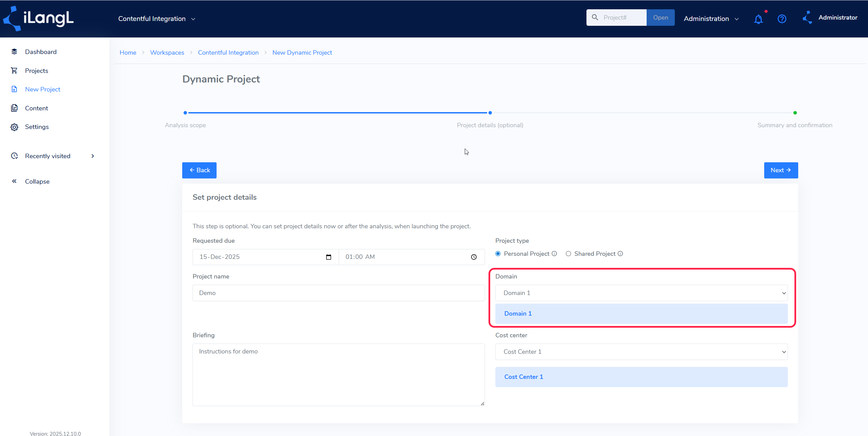Click the New Project file icon
This screenshot has height=436, width=868.
14,89
